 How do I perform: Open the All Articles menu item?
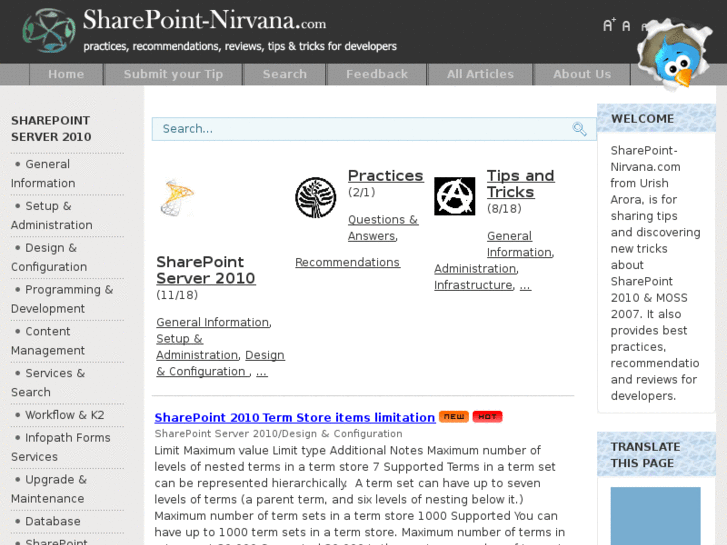(x=480, y=74)
